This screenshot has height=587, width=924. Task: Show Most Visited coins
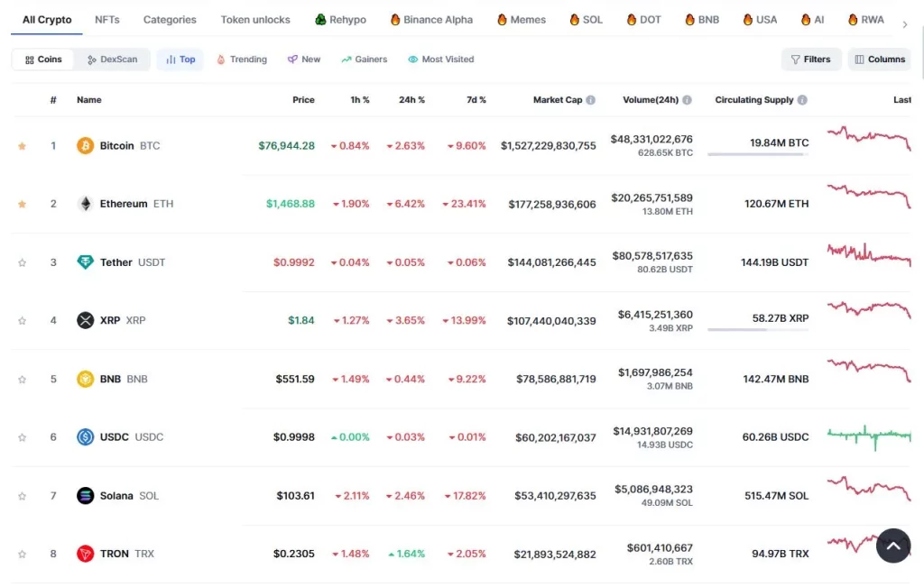(x=440, y=60)
